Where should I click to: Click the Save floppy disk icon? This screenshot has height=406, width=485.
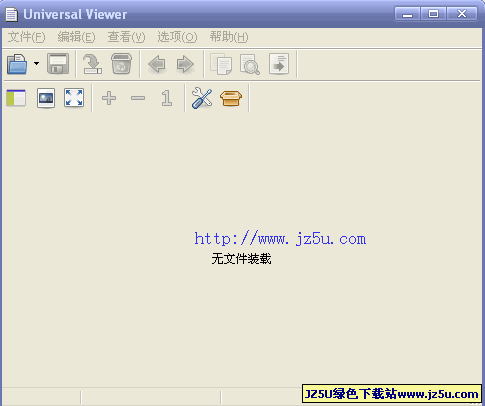(x=58, y=64)
